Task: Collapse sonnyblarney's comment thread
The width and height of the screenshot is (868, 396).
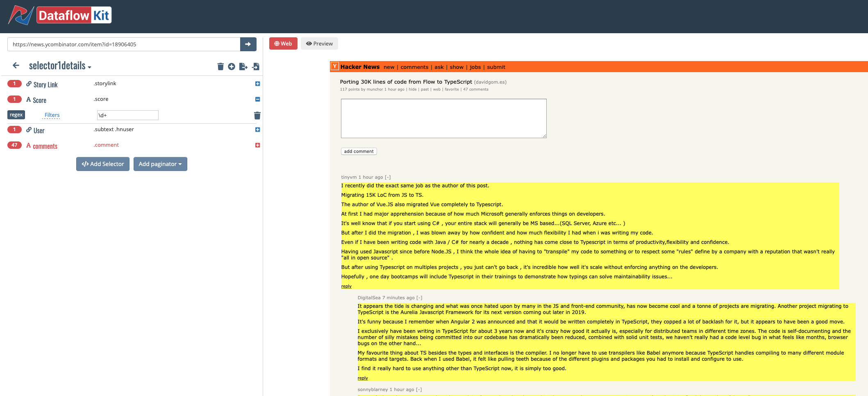Action: point(419,389)
